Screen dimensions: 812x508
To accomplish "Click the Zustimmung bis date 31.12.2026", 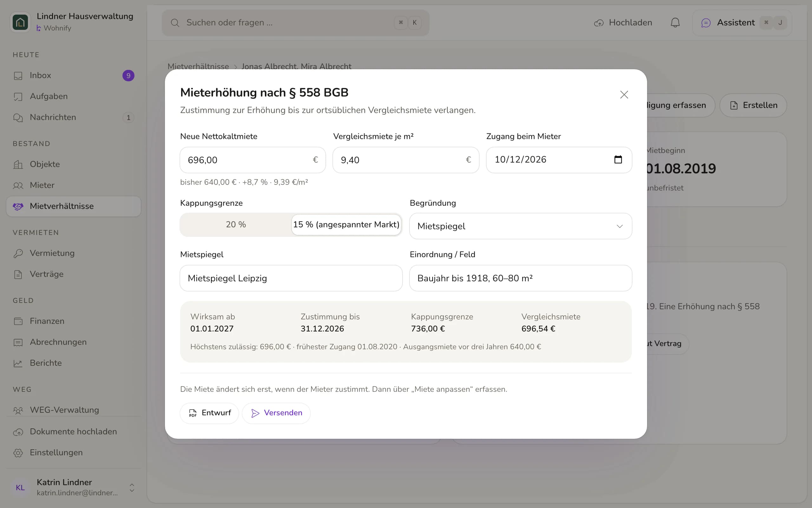I will [x=322, y=329].
